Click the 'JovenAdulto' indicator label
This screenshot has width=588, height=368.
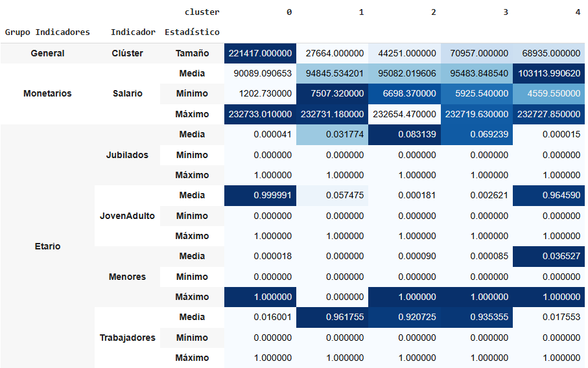(x=127, y=216)
